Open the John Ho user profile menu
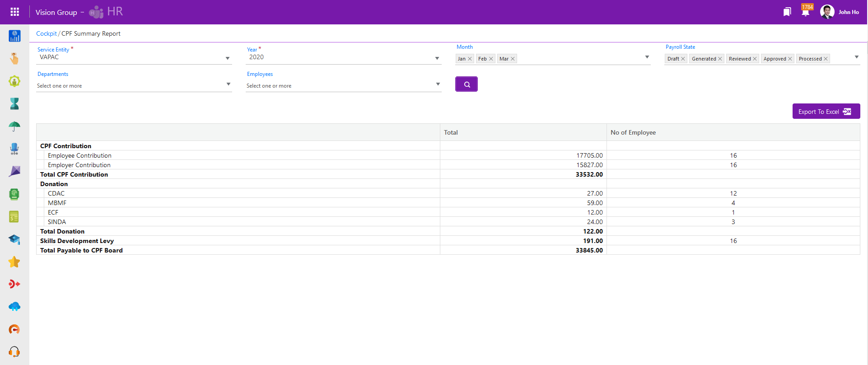868x365 pixels. pos(840,12)
